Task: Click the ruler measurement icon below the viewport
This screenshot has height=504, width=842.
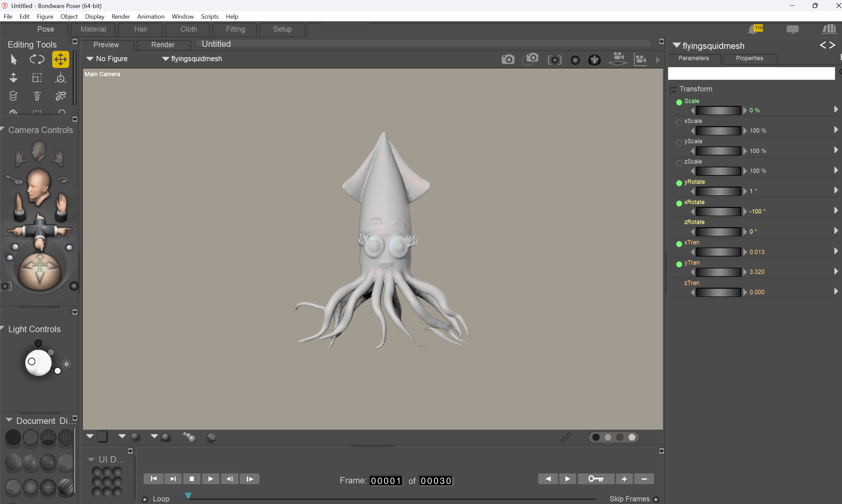Action: [566, 438]
